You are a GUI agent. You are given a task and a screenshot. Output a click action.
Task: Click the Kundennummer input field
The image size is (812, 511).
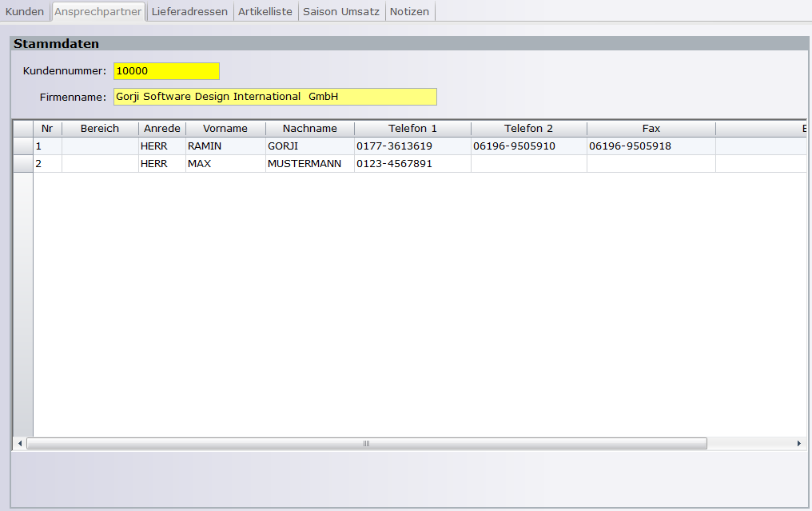(x=166, y=71)
